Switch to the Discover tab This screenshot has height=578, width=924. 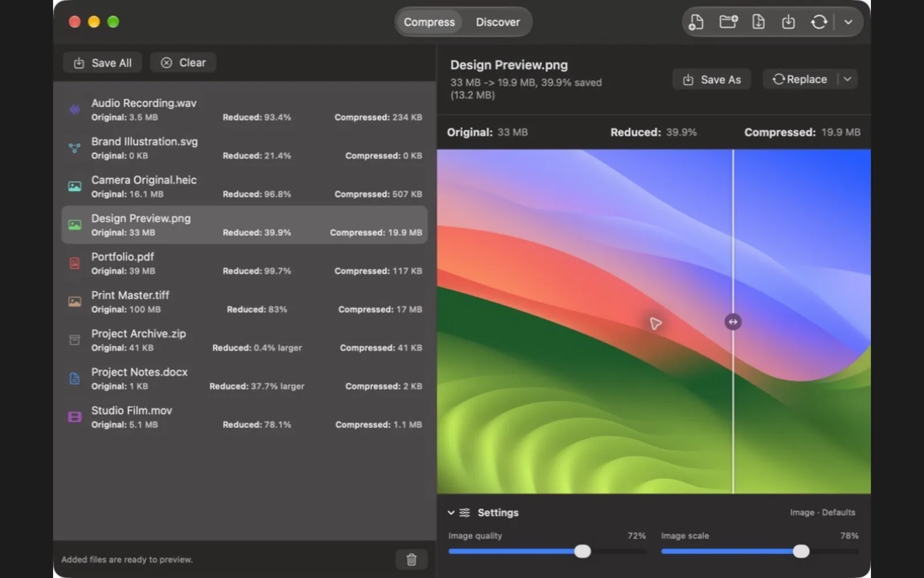tap(498, 22)
